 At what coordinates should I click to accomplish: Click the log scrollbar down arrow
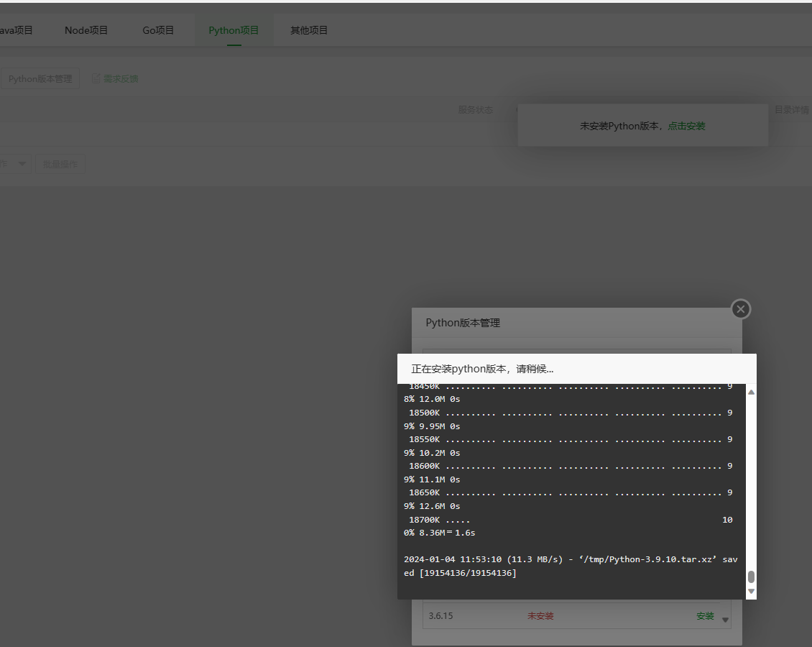click(751, 591)
